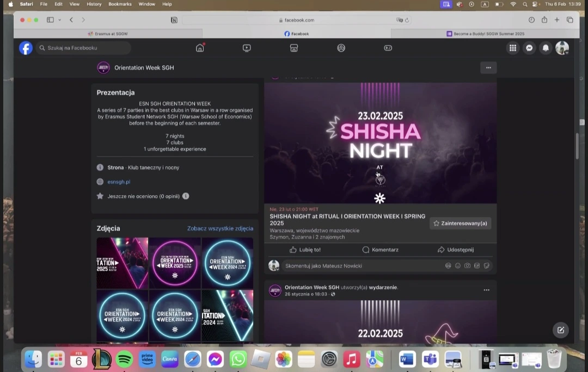
Task: Open the rating info icon next to 0 opinii
Action: coord(186,196)
